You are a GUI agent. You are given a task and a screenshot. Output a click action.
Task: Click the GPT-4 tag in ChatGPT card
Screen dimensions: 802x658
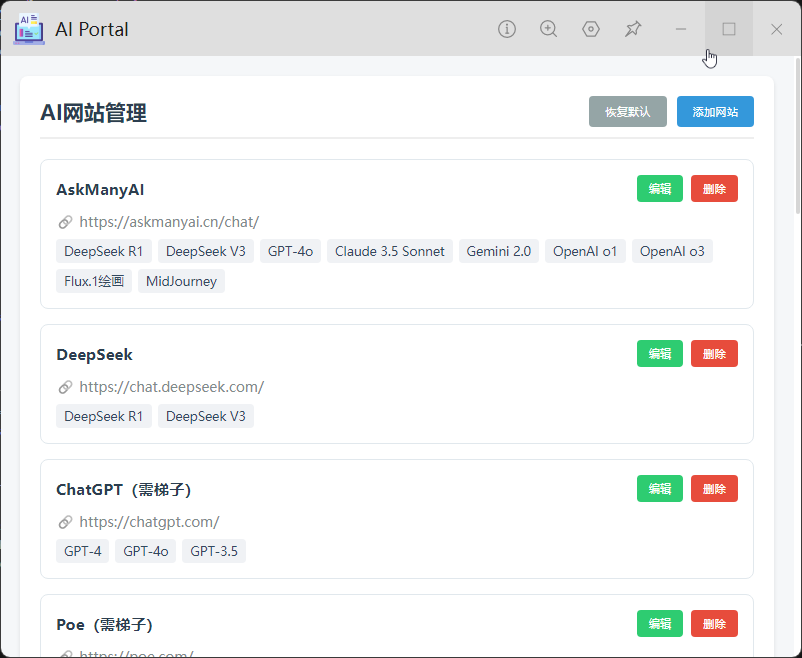tap(82, 551)
